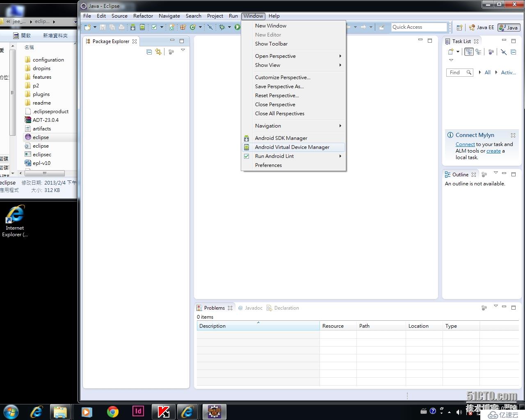
Task: Click Collapse All icon in Task List
Action: 514,52
